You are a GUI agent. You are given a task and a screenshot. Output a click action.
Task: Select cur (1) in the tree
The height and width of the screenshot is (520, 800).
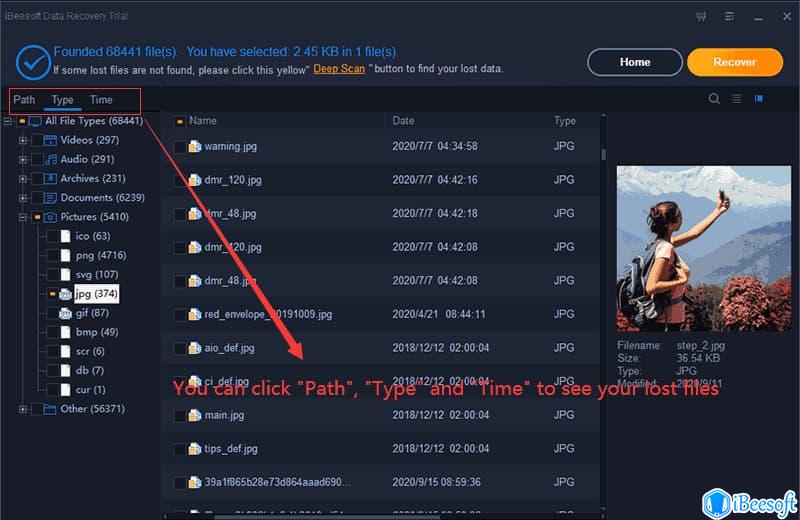91,390
